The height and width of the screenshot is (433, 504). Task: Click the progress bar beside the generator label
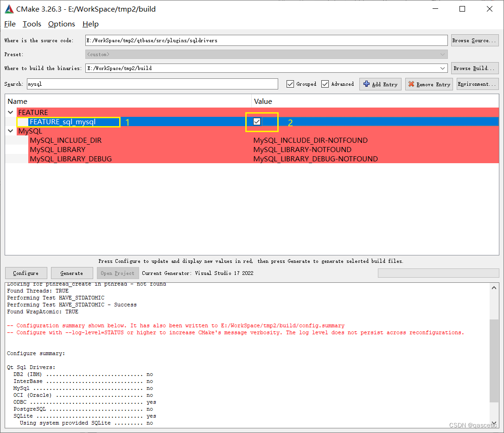pyautogui.click(x=439, y=273)
